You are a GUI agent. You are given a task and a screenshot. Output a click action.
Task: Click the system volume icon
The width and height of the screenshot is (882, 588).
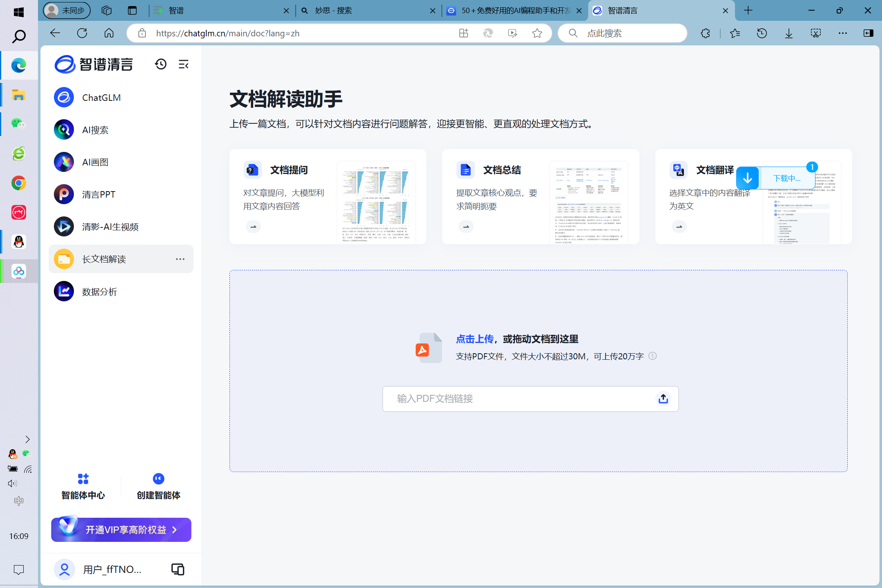click(x=12, y=483)
